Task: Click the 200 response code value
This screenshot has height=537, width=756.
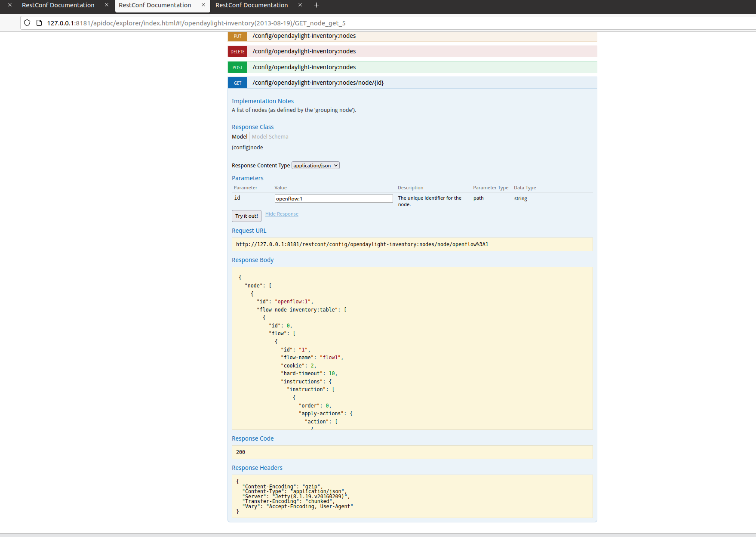Action: 240,452
